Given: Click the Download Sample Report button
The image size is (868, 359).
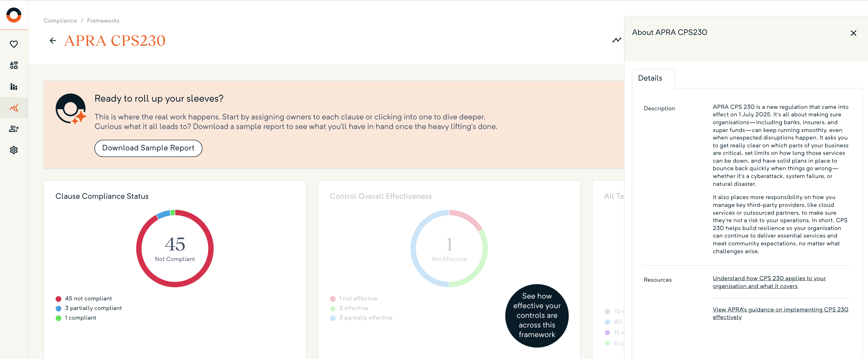Looking at the screenshot, I should [148, 148].
